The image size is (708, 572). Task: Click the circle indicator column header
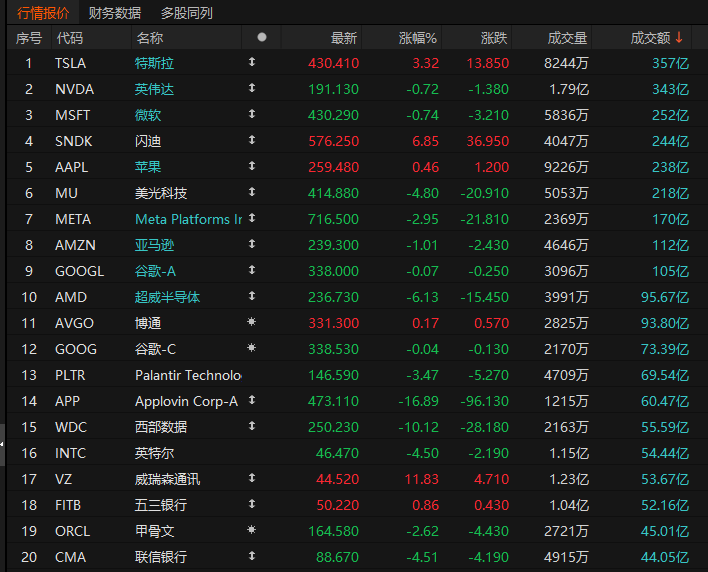point(261,37)
